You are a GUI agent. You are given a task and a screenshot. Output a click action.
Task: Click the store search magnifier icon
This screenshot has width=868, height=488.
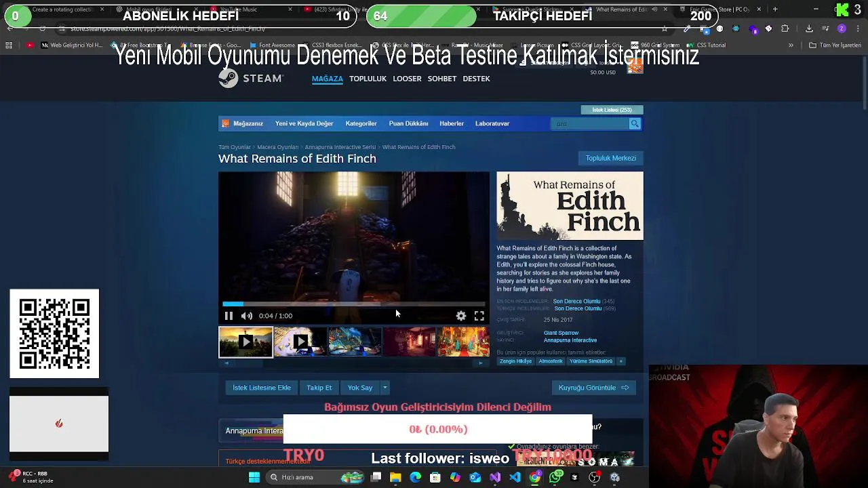pos(635,123)
